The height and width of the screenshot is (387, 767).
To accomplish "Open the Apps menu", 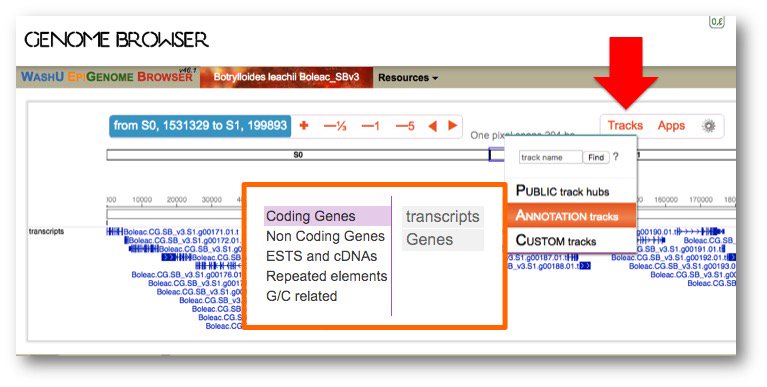I will 671,126.
